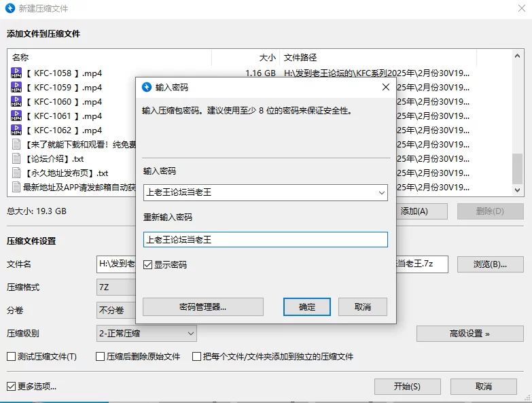Toggle the 更多选项... checkbox
The image size is (532, 403).
(11, 387)
